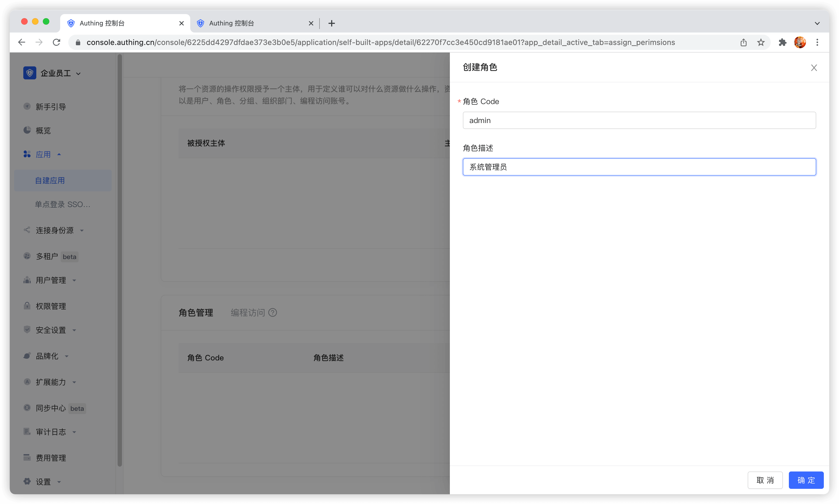The height and width of the screenshot is (504, 839).
Task: Click the 角色 Code input field
Action: (x=639, y=121)
